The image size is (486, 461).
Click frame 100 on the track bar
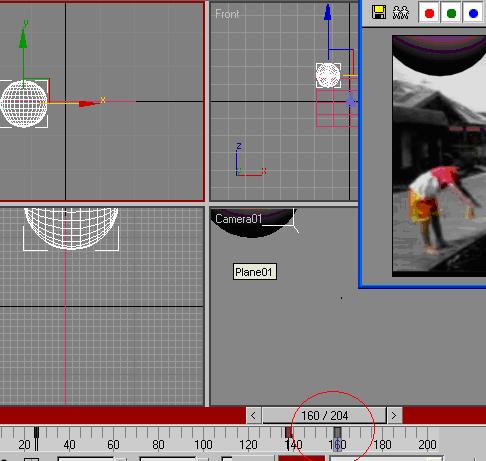[x=203, y=445]
